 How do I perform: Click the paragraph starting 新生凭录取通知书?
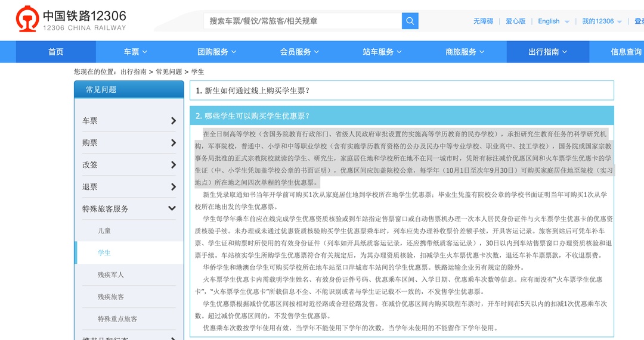(x=401, y=201)
